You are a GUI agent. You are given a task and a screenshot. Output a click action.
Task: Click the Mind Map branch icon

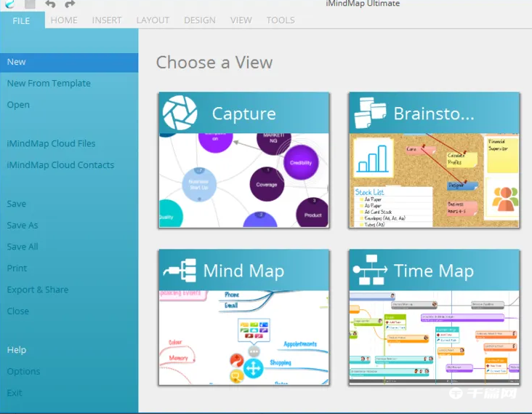coord(180,271)
